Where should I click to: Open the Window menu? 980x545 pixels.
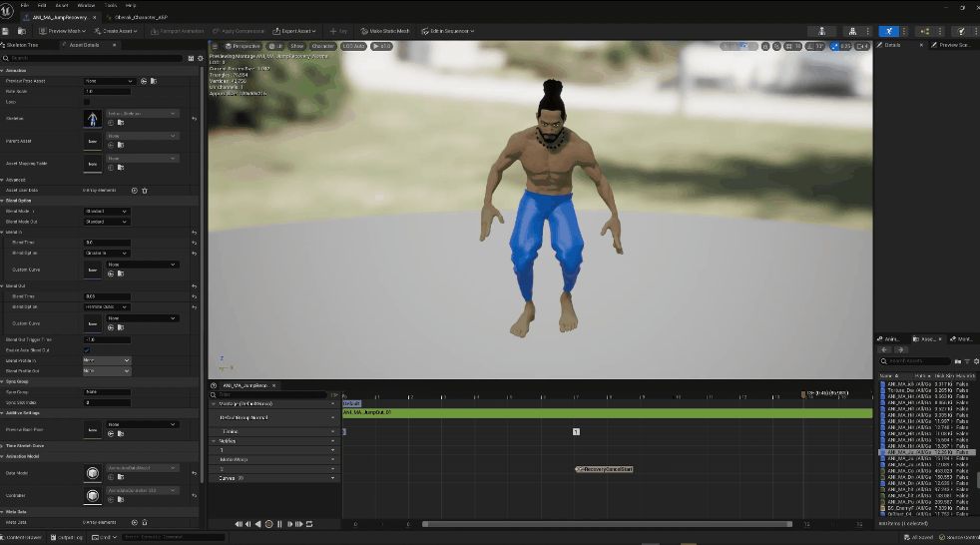(86, 5)
